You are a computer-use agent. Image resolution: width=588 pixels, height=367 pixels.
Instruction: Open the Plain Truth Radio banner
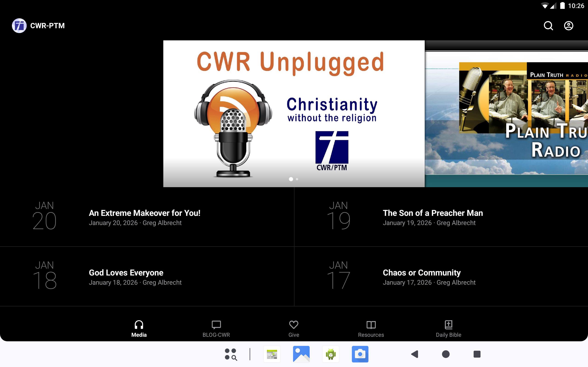506,114
